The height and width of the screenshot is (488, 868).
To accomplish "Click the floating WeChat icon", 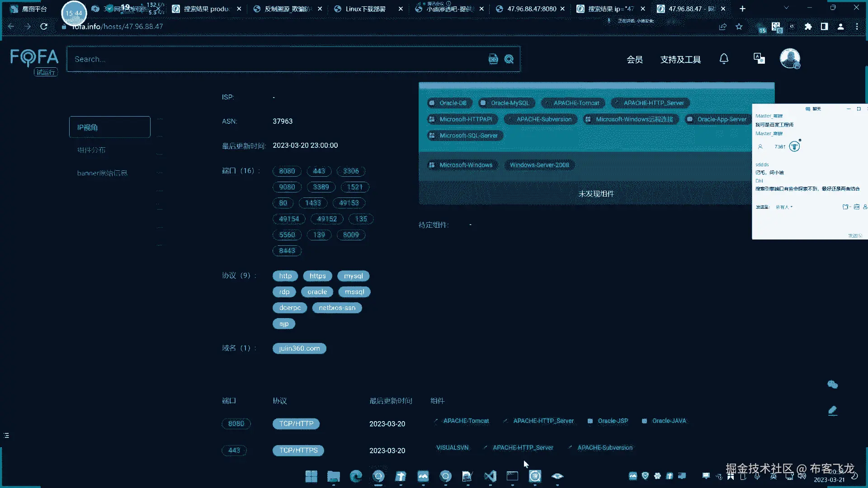I will click(832, 385).
